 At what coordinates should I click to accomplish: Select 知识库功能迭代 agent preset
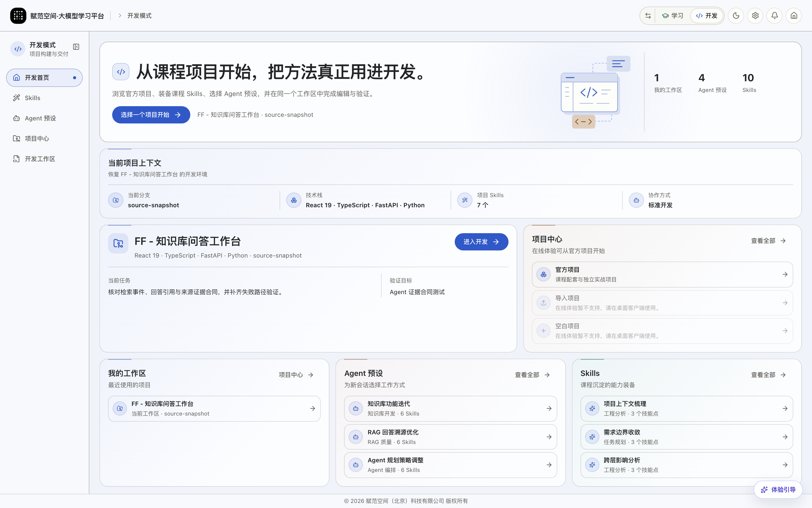click(x=450, y=408)
